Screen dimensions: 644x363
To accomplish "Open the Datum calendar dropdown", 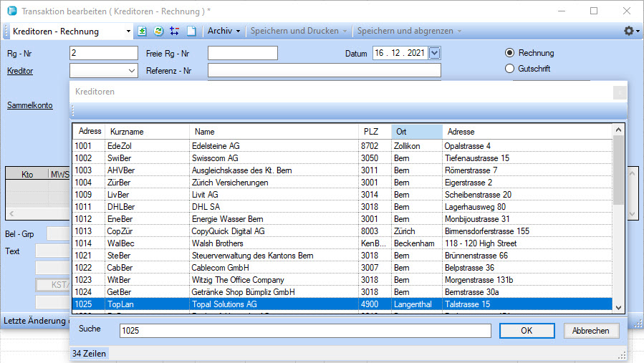I will [434, 53].
